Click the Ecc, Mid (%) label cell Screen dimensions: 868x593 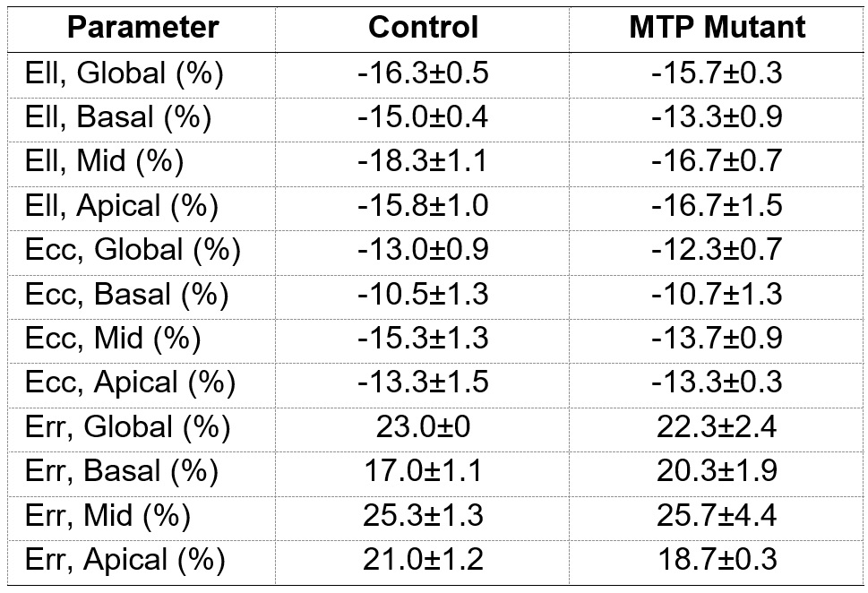(x=114, y=339)
